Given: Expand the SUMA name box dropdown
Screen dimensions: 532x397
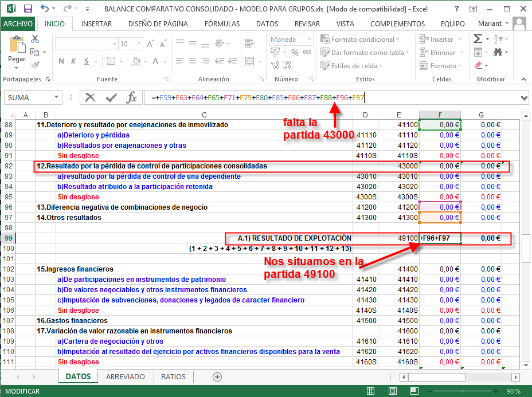Looking at the screenshot, I should pyautogui.click(x=56, y=97).
